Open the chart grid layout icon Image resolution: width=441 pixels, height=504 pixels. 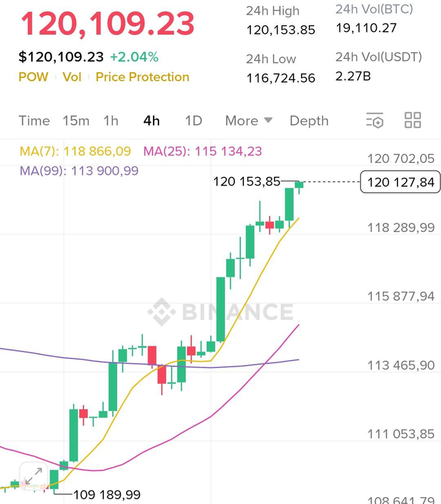point(413,121)
